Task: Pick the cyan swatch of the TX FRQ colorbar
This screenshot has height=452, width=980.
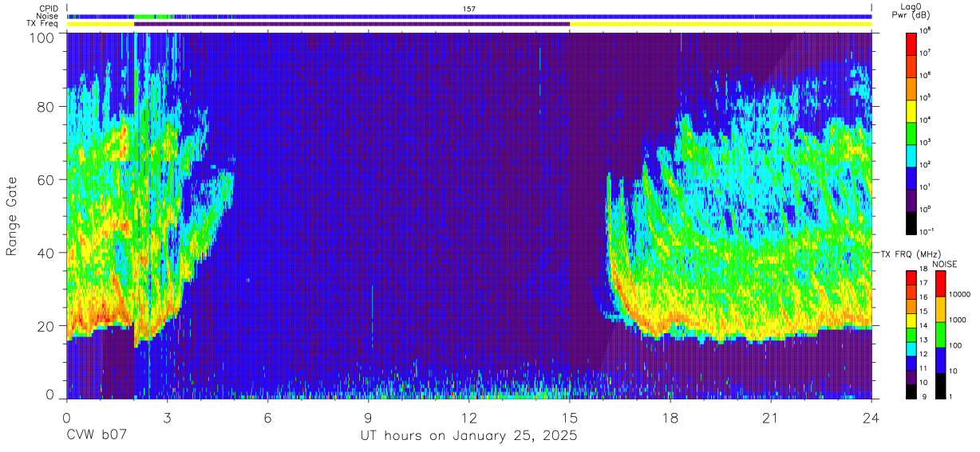Action: coord(911,348)
